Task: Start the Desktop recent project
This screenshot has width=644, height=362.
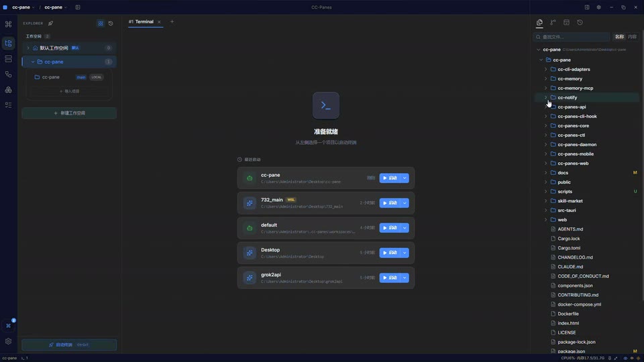Action: tap(390, 253)
